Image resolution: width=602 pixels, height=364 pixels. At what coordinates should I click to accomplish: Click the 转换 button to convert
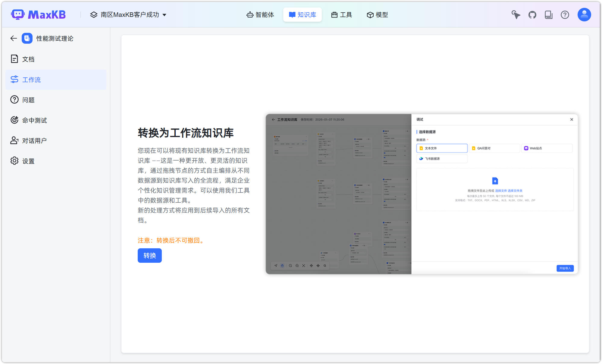[149, 256]
